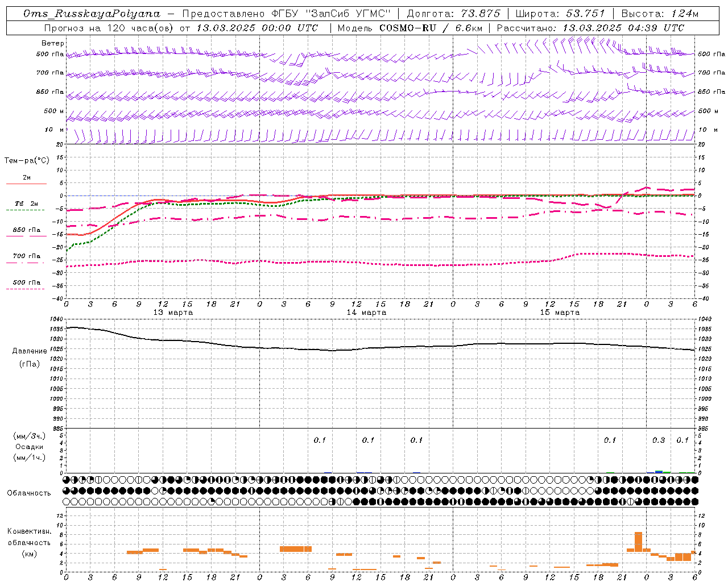This screenshot has height=582, width=728.
Task: Click the dotted '500 гПа' temperature legend line
Action: pos(26,289)
